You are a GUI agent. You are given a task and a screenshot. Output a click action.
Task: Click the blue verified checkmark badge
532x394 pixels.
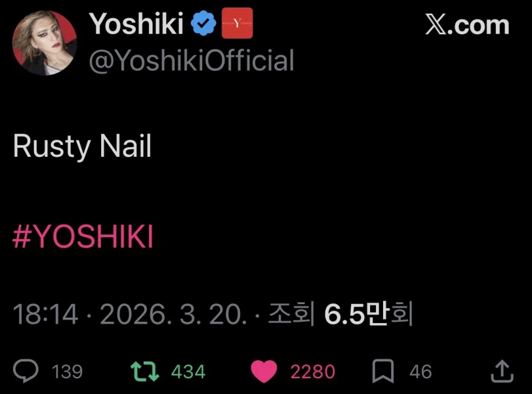[x=204, y=24]
